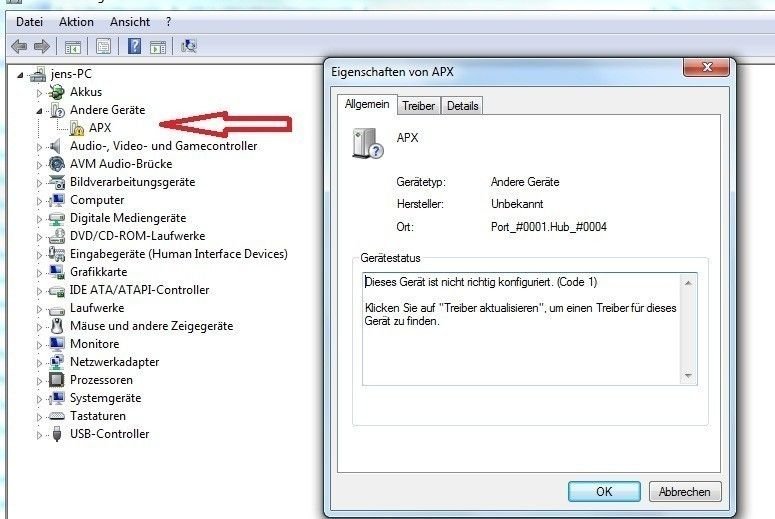Click the AVM Audio-Brücke icon
The width and height of the screenshot is (775, 519).
(57, 164)
